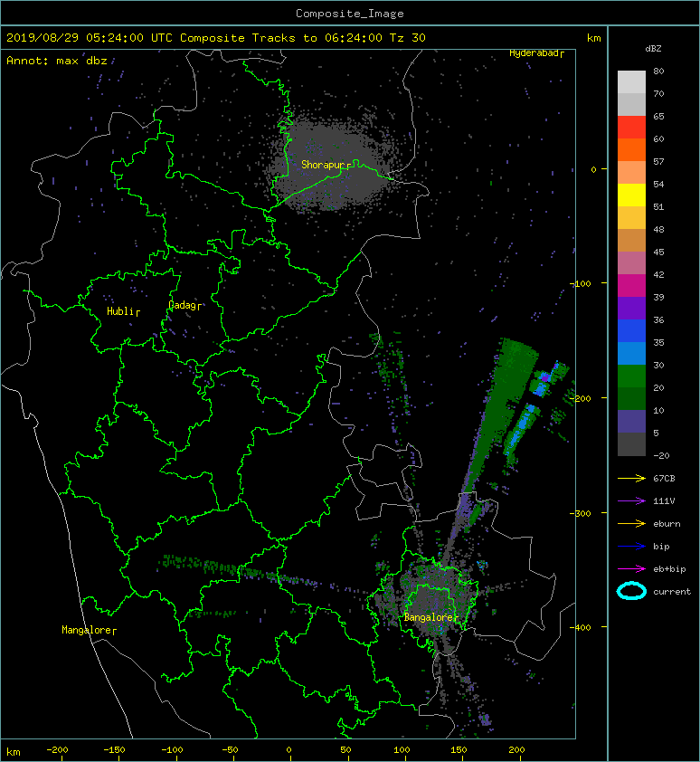Image resolution: width=700 pixels, height=762 pixels.
Task: Click the 'Annot: max dbz' annotation text
Action: [x=56, y=61]
